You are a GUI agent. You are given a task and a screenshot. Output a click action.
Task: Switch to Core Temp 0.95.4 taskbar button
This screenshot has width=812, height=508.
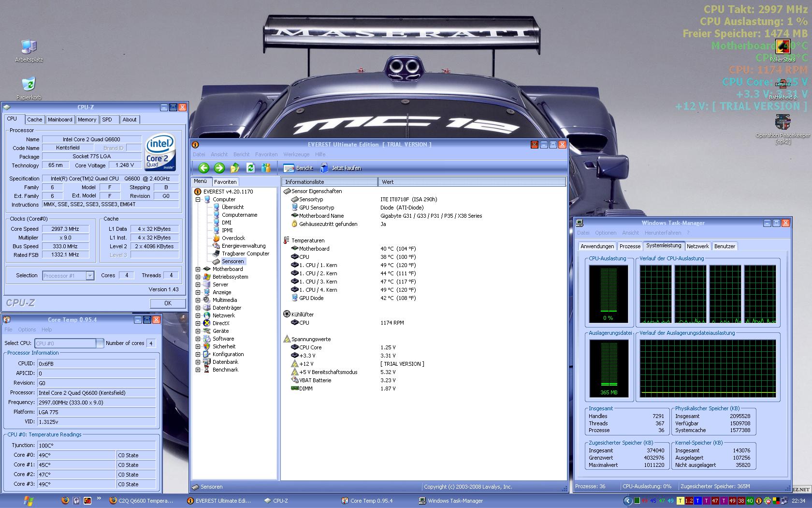tap(371, 501)
